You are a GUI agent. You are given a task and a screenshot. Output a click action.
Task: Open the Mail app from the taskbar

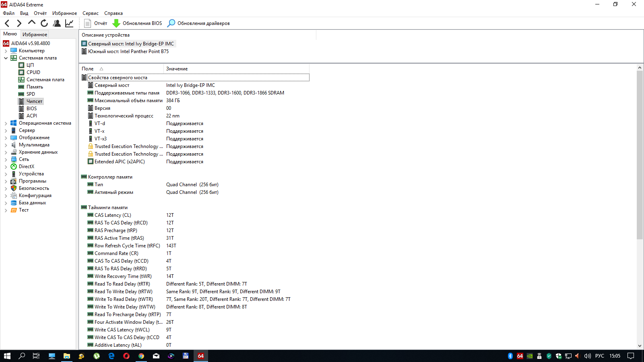156,356
